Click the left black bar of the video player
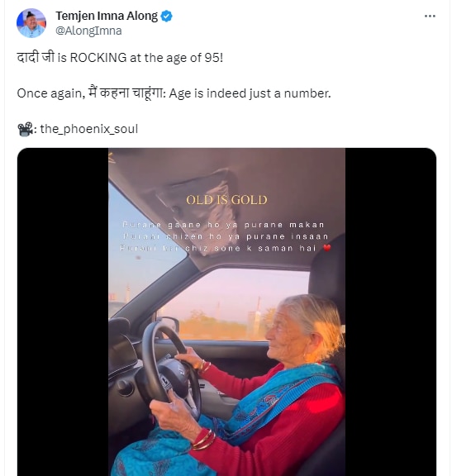 pyautogui.click(x=63, y=312)
